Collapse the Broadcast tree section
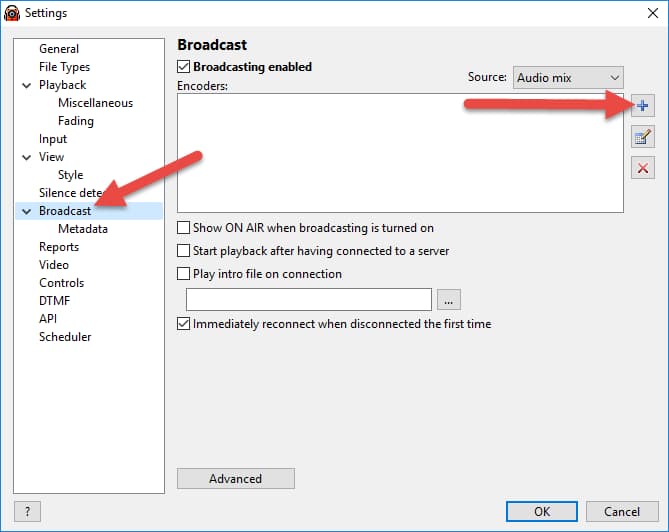Screen dimensions: 669x532 point(26,212)
